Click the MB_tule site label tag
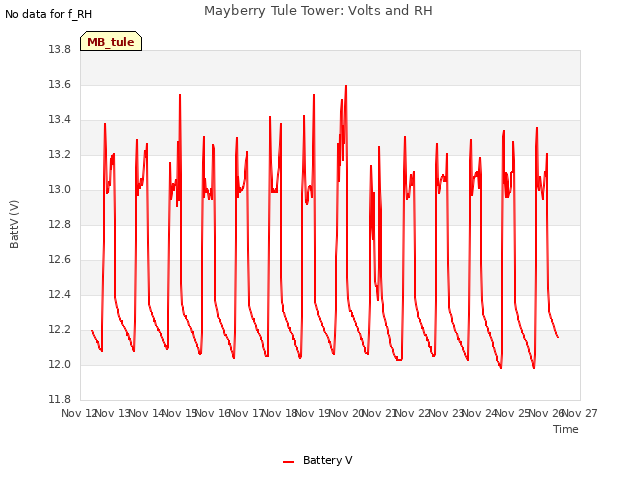The width and height of the screenshot is (640, 480). [x=111, y=41]
